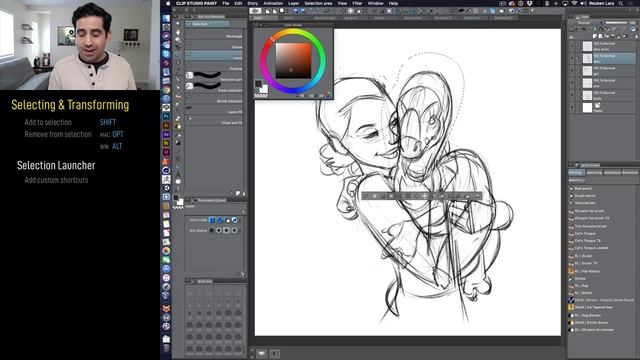Click the transparent color swatch in Color Wheel
Screen dimensions: 640x360
(261, 96)
